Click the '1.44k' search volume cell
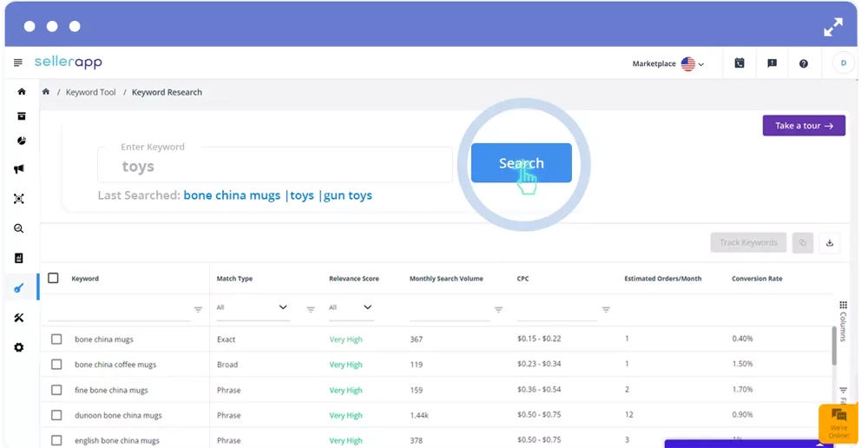 tap(419, 415)
